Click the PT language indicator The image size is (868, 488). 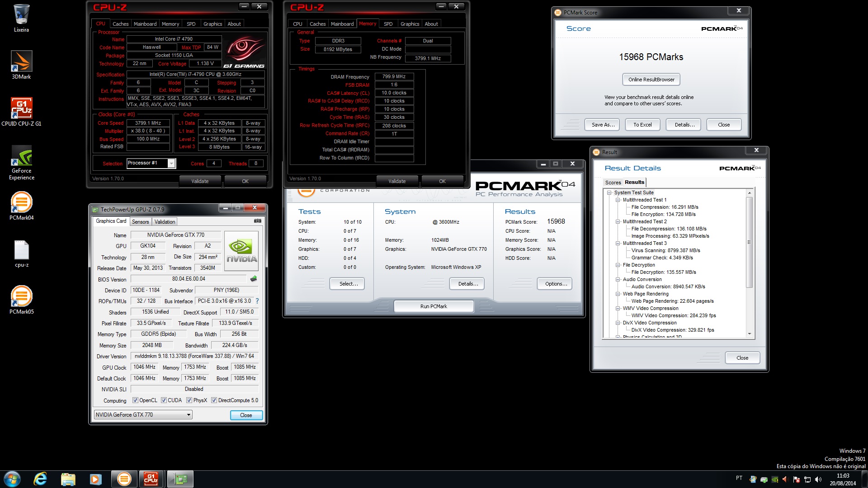(x=739, y=478)
